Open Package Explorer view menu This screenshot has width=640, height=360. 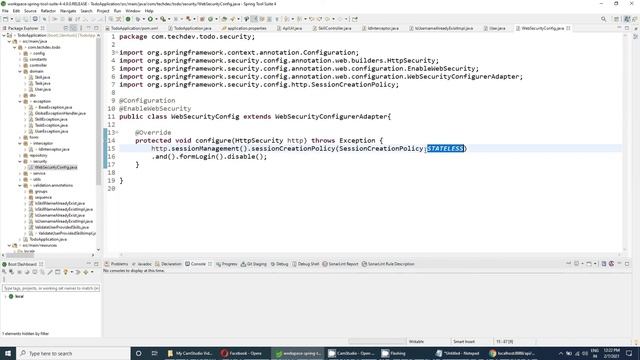click(x=81, y=28)
